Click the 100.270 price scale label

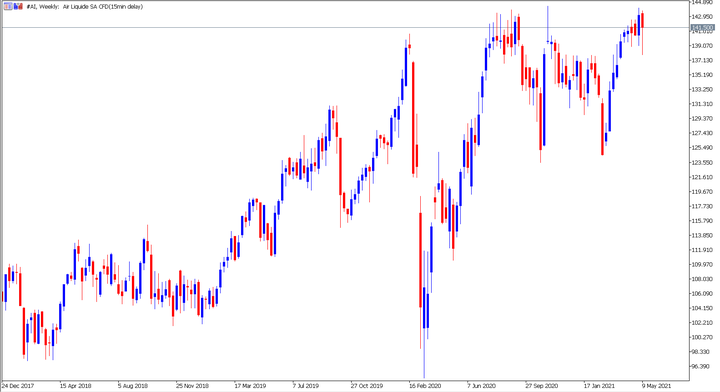(x=703, y=337)
